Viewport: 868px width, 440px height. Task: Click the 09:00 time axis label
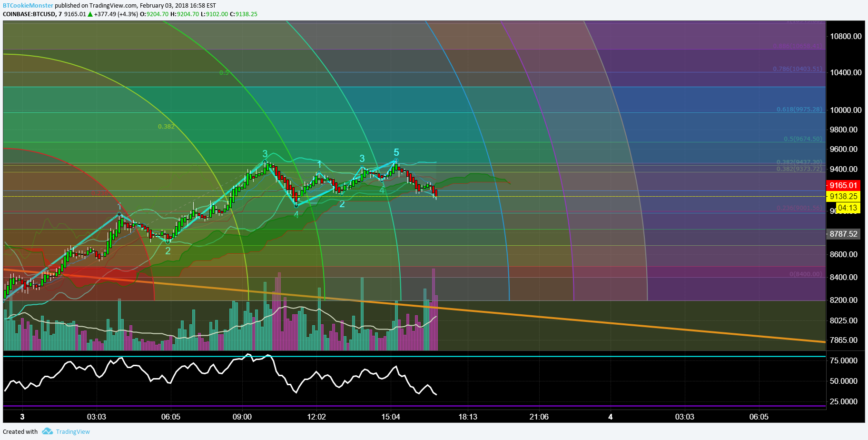tap(242, 417)
